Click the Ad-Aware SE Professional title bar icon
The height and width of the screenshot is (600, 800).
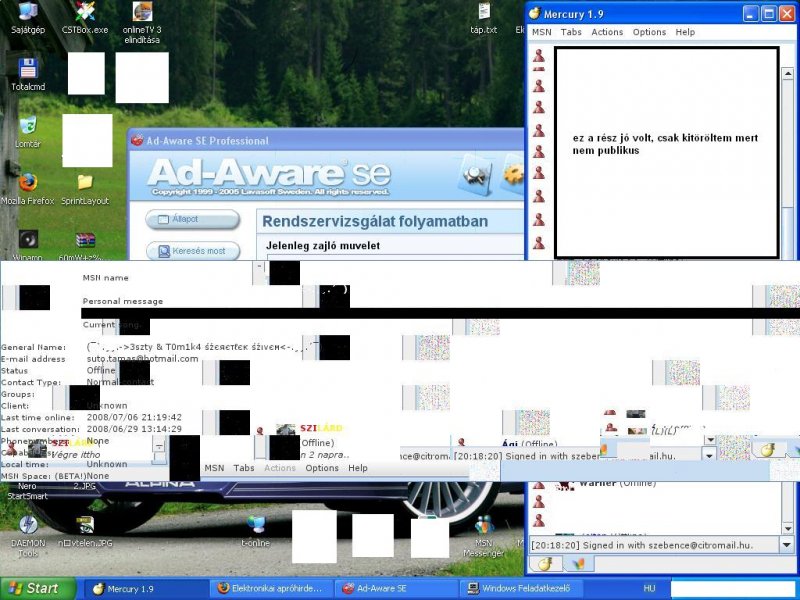(137, 140)
